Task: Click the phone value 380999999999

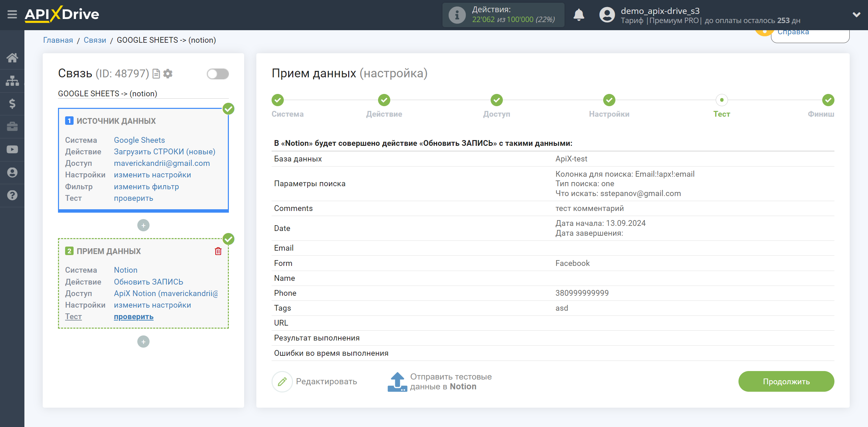Action: click(x=582, y=293)
